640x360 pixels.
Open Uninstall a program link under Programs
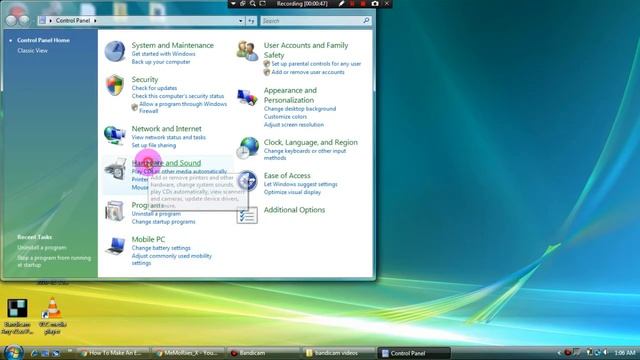coord(156,213)
